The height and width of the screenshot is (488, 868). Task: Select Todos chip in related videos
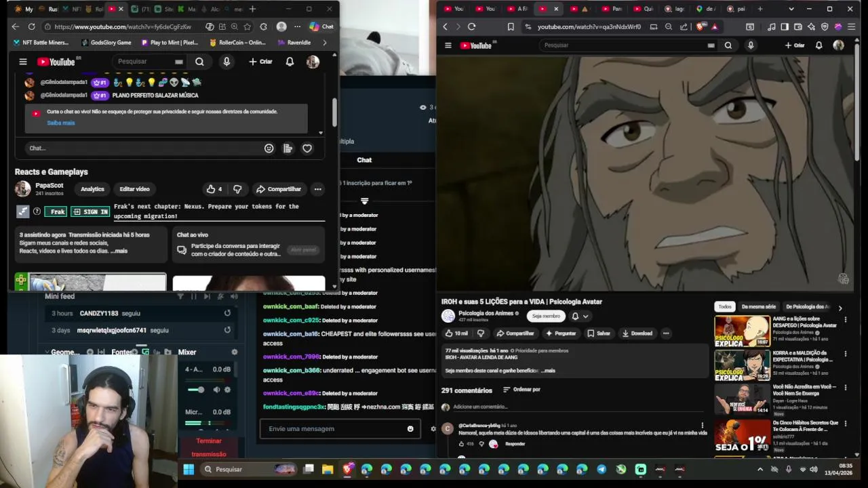pos(725,307)
